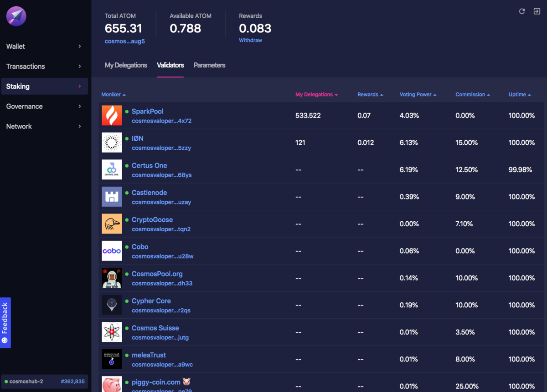Click the meleaTrust logo
This screenshot has height=392, width=547.
[x=112, y=359]
